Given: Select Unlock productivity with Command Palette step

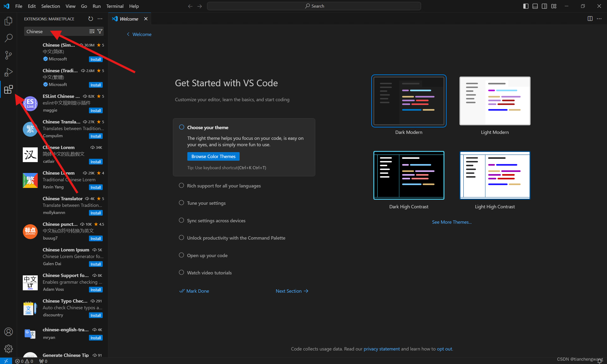Looking at the screenshot, I should click(x=232, y=238).
